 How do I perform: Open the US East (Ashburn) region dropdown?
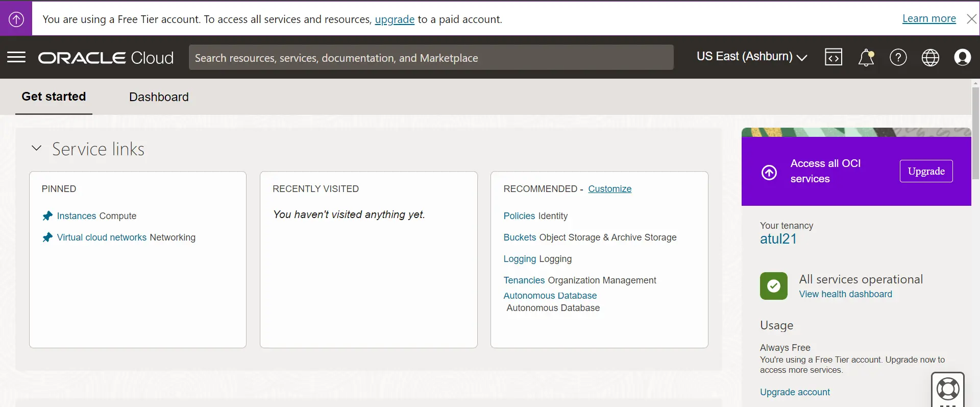[751, 57]
